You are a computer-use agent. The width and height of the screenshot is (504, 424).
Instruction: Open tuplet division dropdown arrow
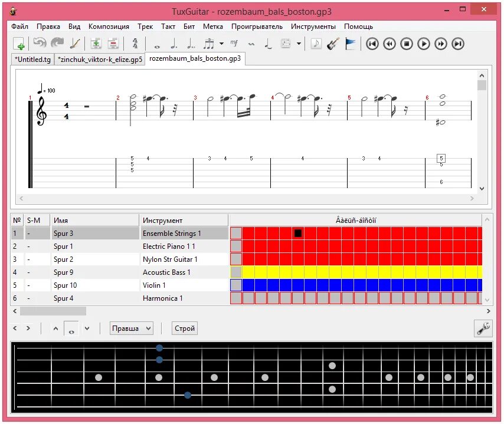[221, 44]
